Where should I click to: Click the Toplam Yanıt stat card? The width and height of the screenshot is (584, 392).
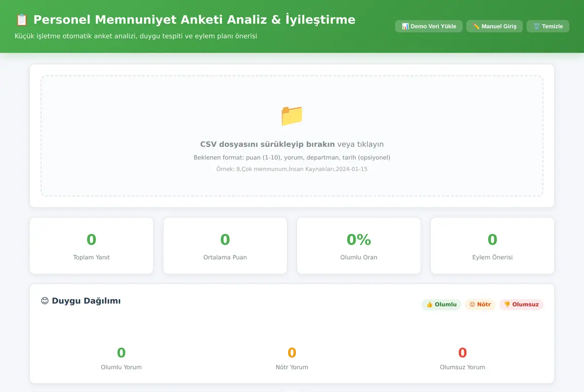[91, 246]
